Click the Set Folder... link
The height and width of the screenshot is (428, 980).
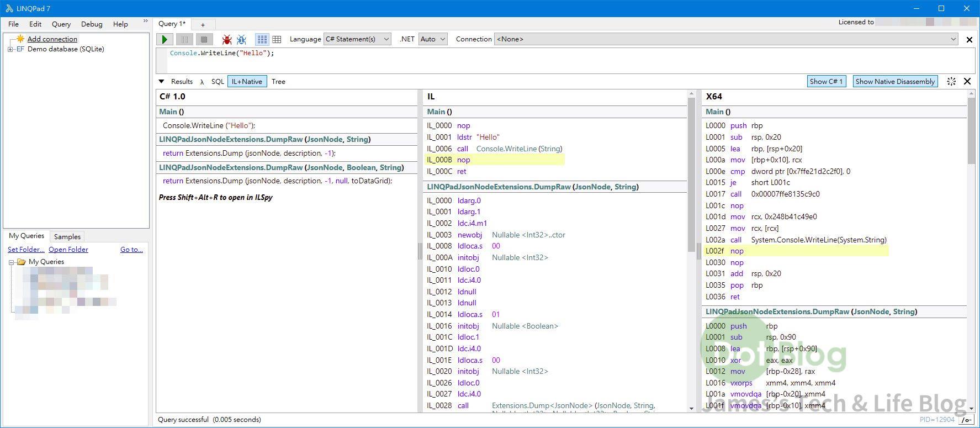26,250
